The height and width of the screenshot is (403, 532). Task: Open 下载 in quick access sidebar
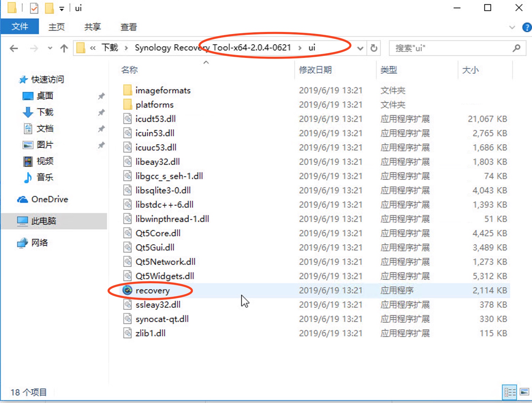click(x=45, y=112)
